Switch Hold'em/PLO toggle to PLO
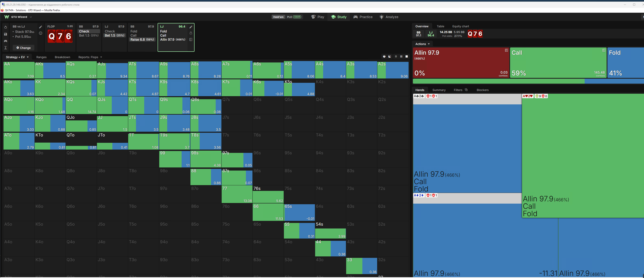The height and width of the screenshot is (278, 644). (x=294, y=17)
